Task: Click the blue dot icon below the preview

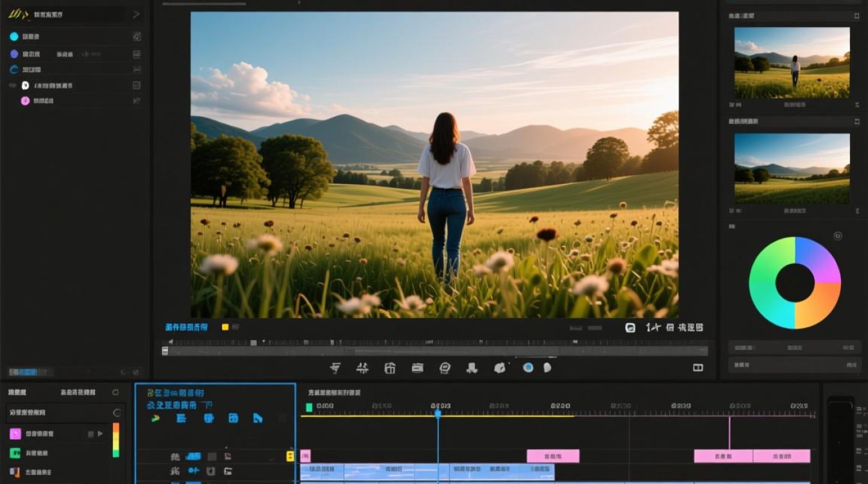Action: coord(528,367)
